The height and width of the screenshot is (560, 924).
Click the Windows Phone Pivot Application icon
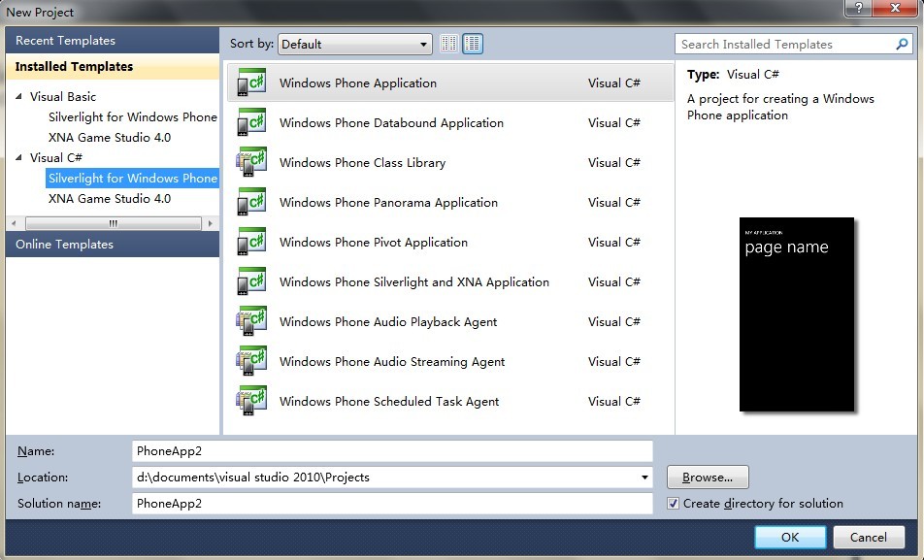(x=251, y=242)
